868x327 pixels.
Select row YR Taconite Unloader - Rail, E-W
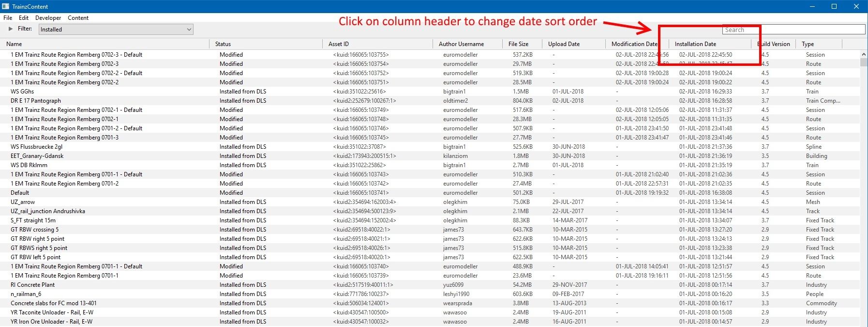[431, 312]
